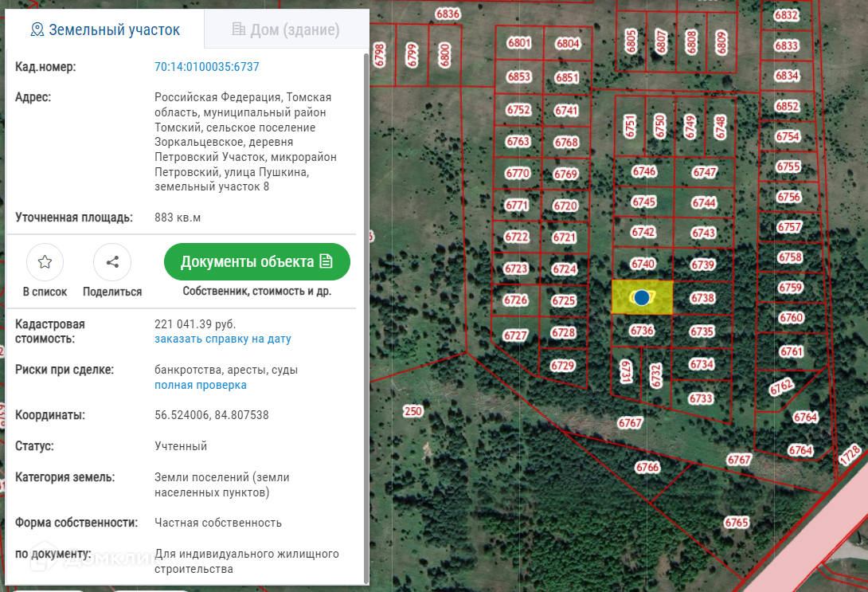
Task: Click parcel label 6757
Action: [x=789, y=227]
